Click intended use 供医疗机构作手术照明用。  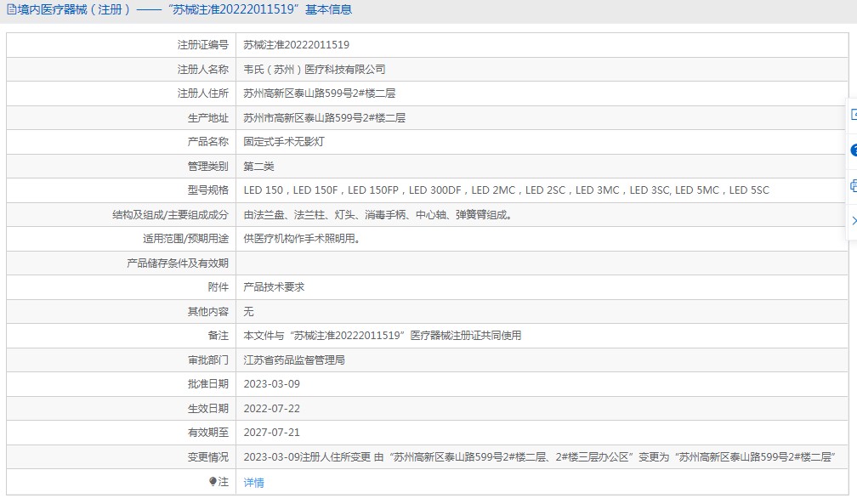[302, 238]
